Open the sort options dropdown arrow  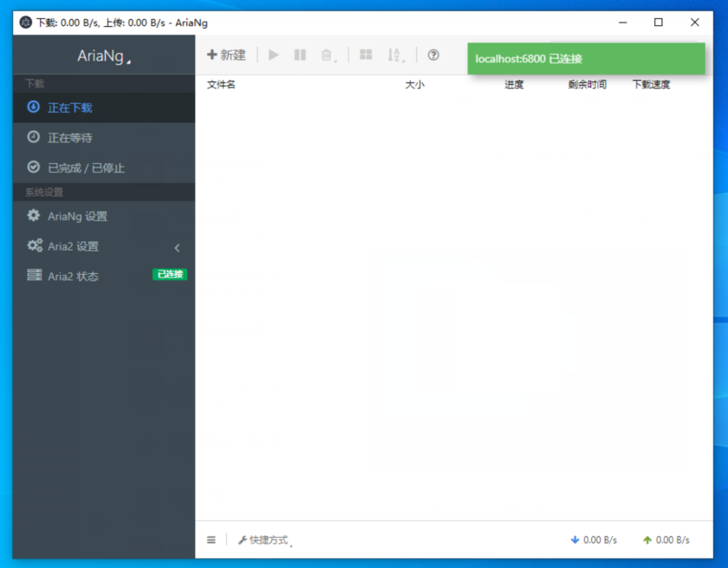click(x=403, y=59)
